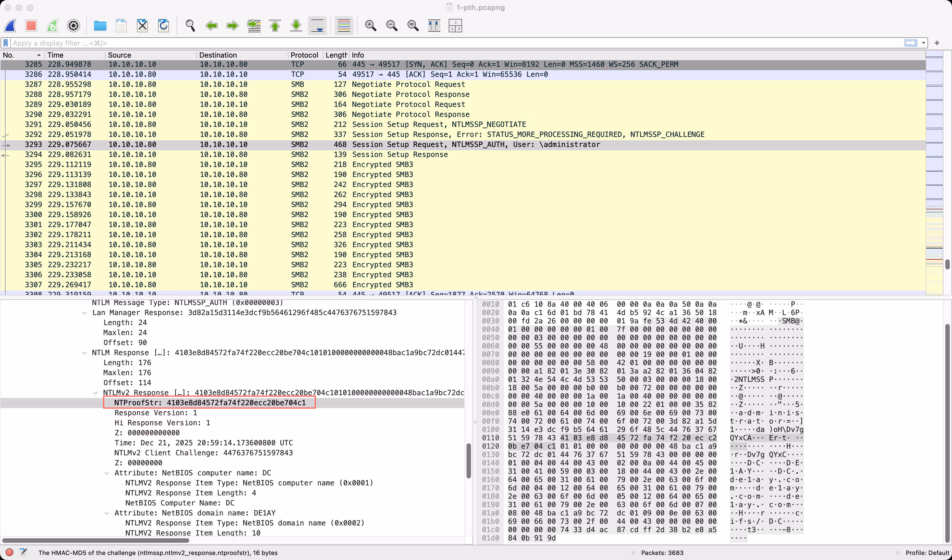Image resolution: width=952 pixels, height=560 pixels.
Task: Restart the current capture
Action: (52, 26)
